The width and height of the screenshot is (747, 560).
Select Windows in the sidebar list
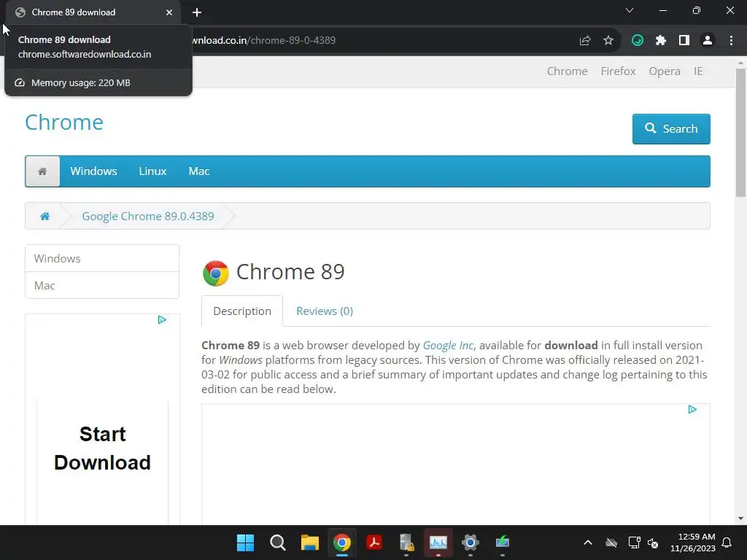[x=102, y=259]
